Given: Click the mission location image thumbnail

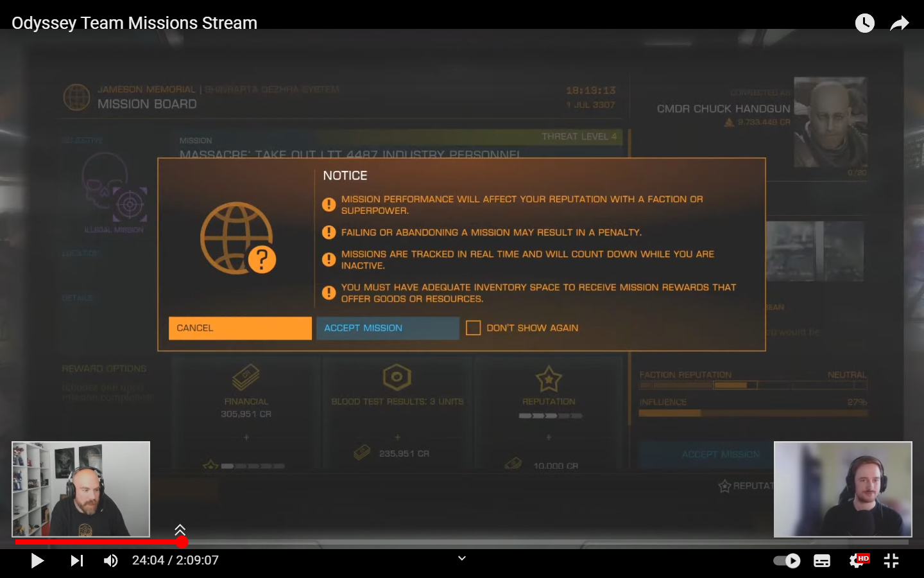Looking at the screenshot, I should click(x=815, y=251).
